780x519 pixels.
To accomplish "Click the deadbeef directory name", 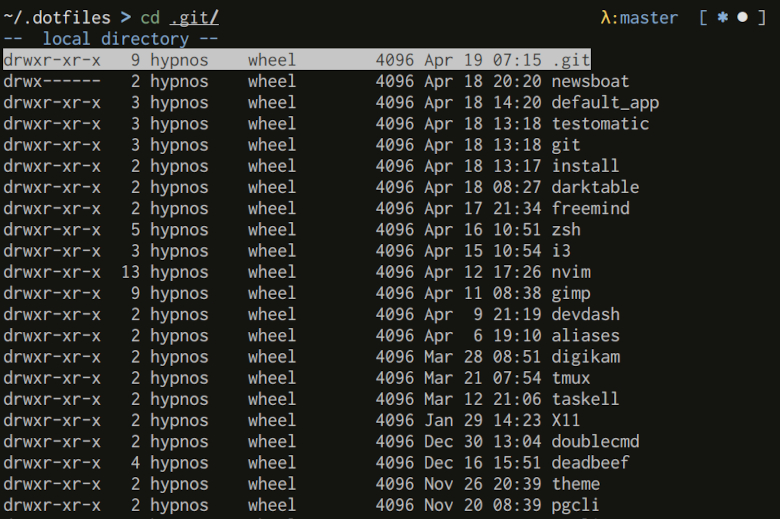I will [590, 462].
